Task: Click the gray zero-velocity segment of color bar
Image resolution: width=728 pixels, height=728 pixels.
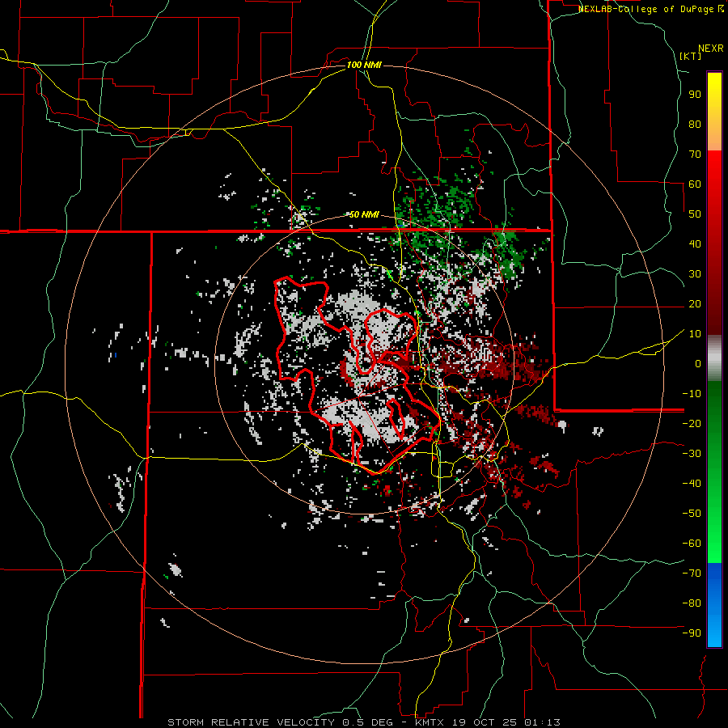Action: click(x=714, y=358)
